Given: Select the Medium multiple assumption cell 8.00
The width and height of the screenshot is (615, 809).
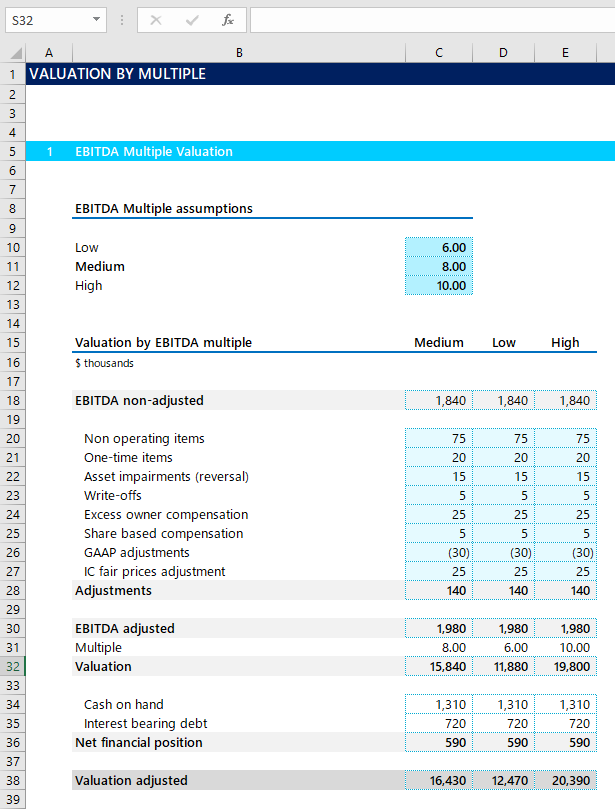Looking at the screenshot, I should [x=439, y=266].
